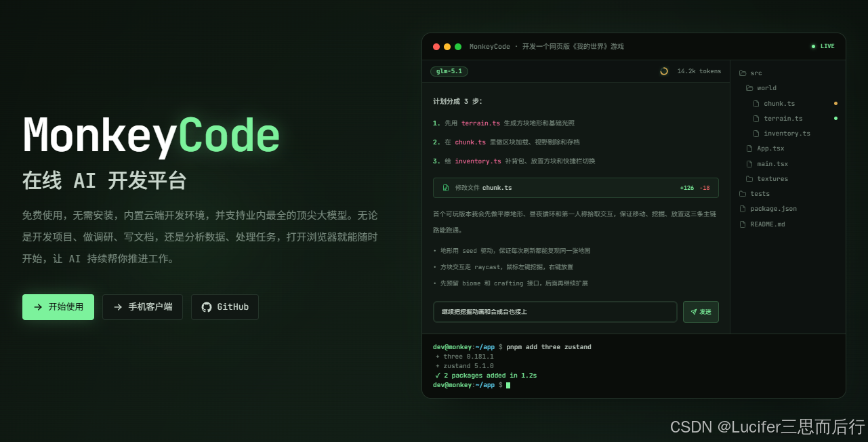868x442 pixels.
Task: Focus the chat input field 继续把挖掘动画
Action: point(555,312)
